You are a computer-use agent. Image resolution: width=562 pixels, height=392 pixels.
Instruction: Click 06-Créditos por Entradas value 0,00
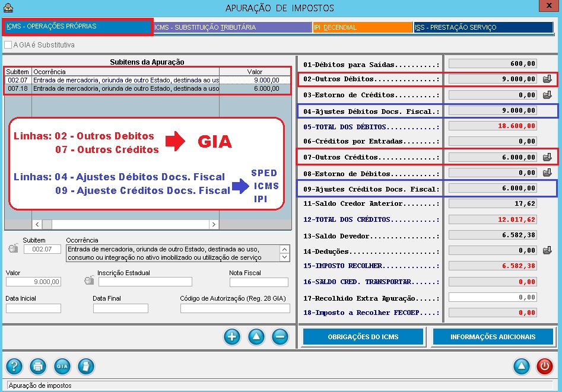tap(493, 141)
